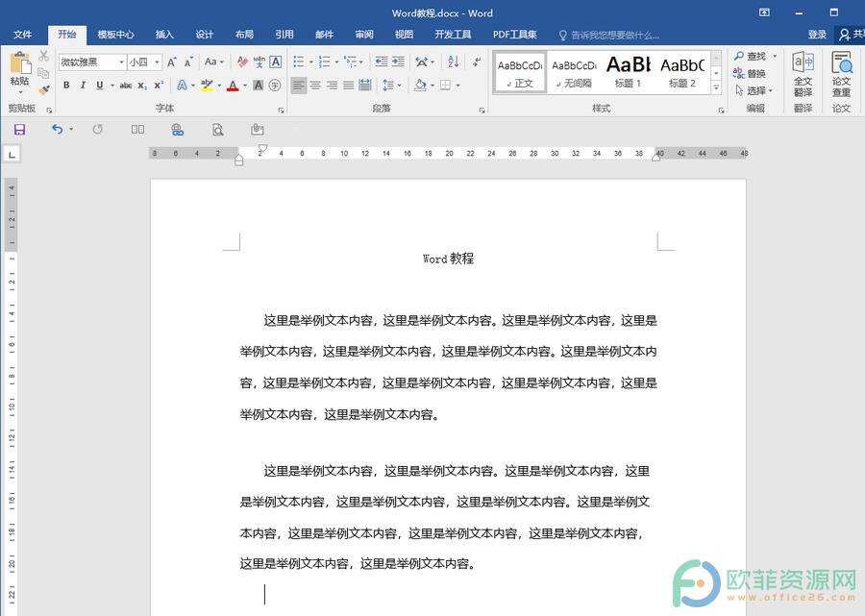Screen dimensions: 865x616
Task: Open the File (文件) tab
Action: coord(23,35)
